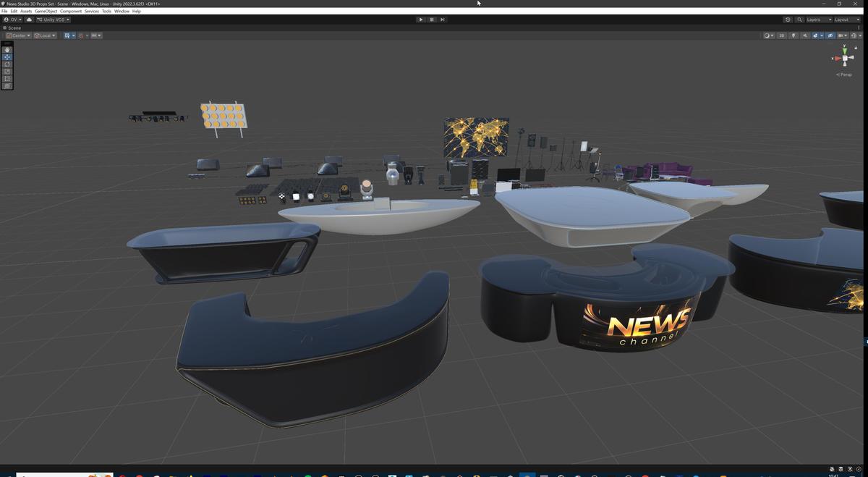The height and width of the screenshot is (477, 868).
Task: Toggle scene lighting bulb
Action: coord(793,35)
